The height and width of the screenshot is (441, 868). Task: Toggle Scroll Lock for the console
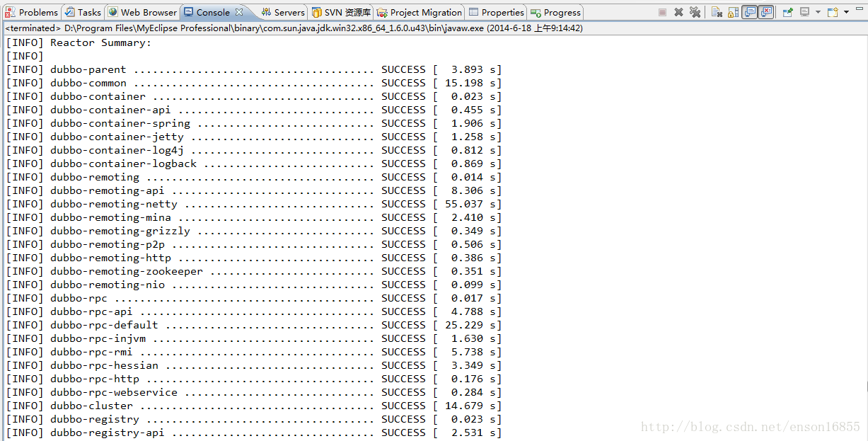coord(733,12)
